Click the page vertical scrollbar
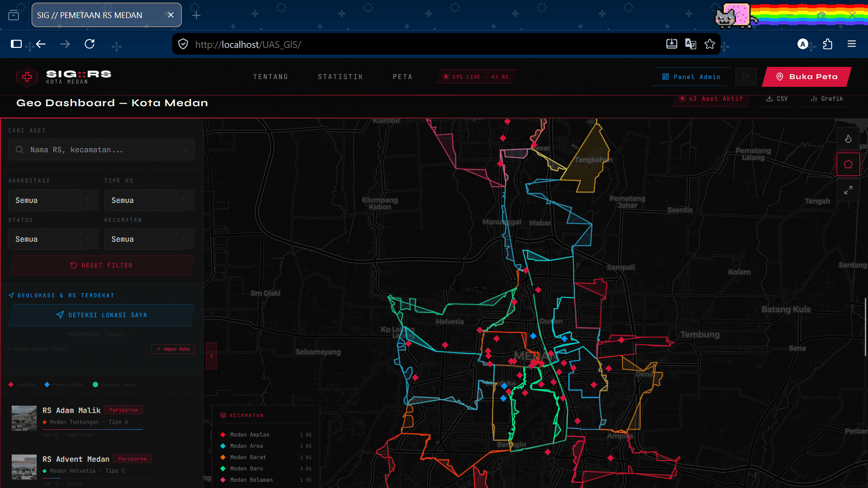868x488 pixels. (866, 326)
